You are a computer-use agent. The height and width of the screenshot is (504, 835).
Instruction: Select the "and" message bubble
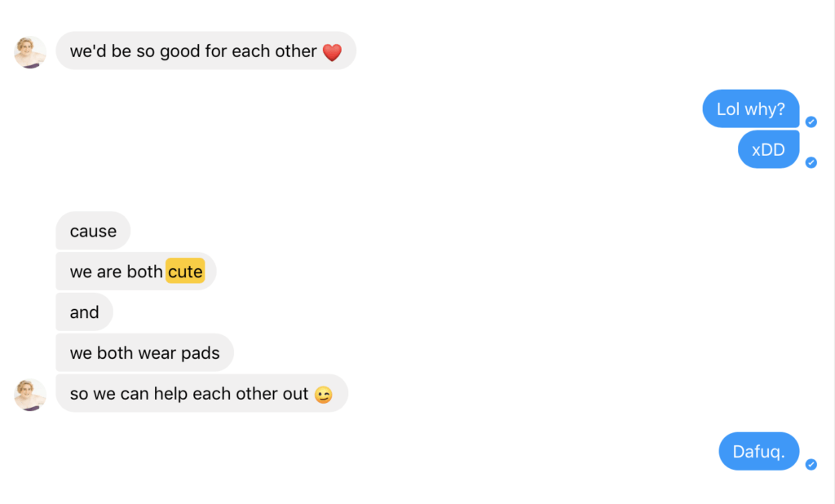tap(85, 312)
